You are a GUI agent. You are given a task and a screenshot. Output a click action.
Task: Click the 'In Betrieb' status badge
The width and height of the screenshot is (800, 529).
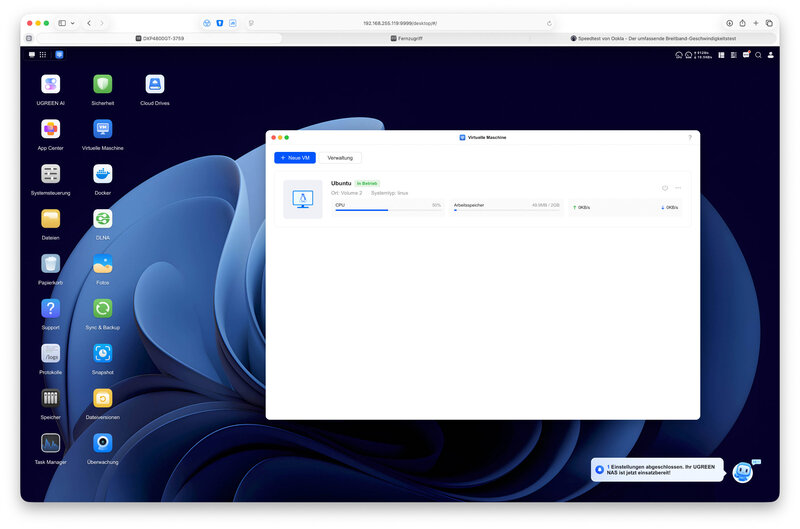click(x=367, y=183)
